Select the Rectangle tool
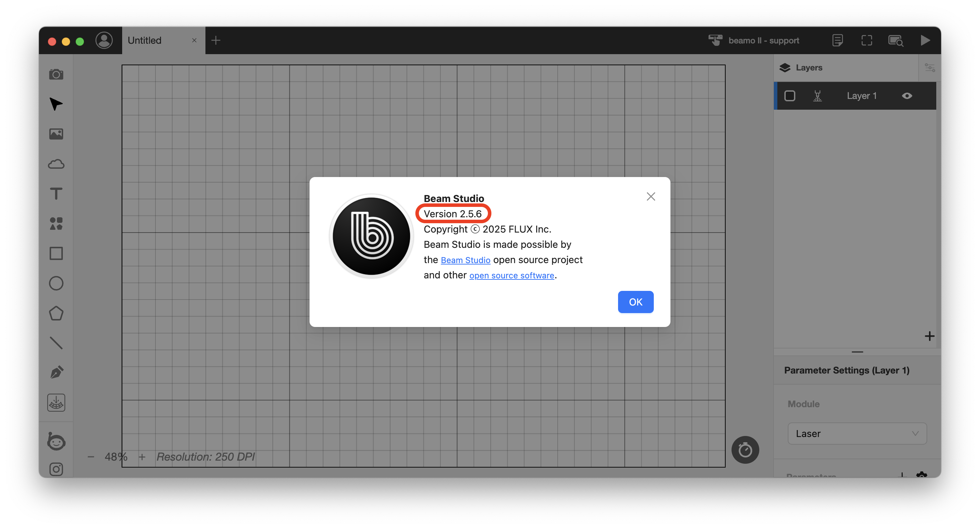The width and height of the screenshot is (980, 529). pyautogui.click(x=56, y=253)
